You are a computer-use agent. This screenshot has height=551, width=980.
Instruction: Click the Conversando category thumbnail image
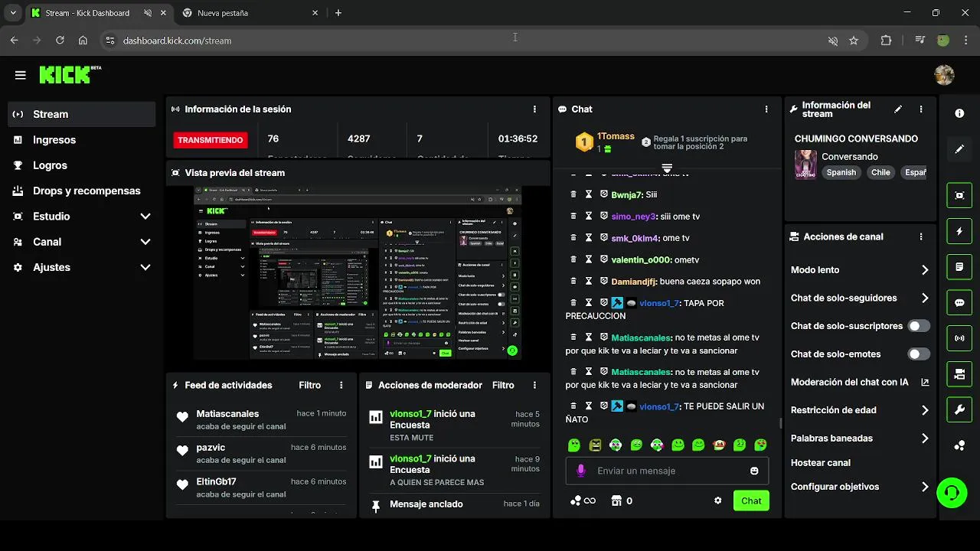coord(805,165)
